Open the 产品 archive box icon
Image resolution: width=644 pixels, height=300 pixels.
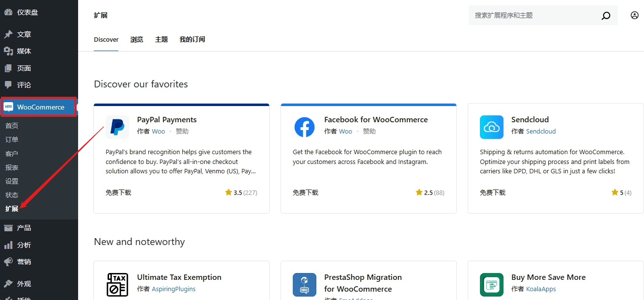point(8,228)
